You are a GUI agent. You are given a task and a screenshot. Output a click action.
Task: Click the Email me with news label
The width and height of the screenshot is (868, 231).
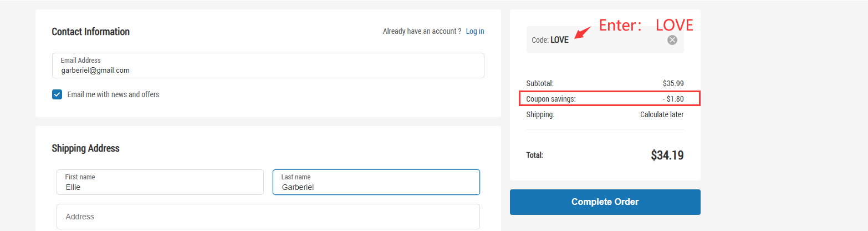(113, 94)
